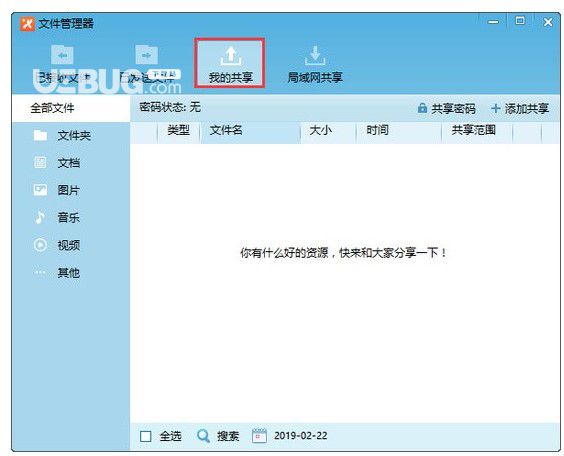Click the search magnifier icon
Image resolution: width=564 pixels, height=456 pixels.
tap(204, 436)
